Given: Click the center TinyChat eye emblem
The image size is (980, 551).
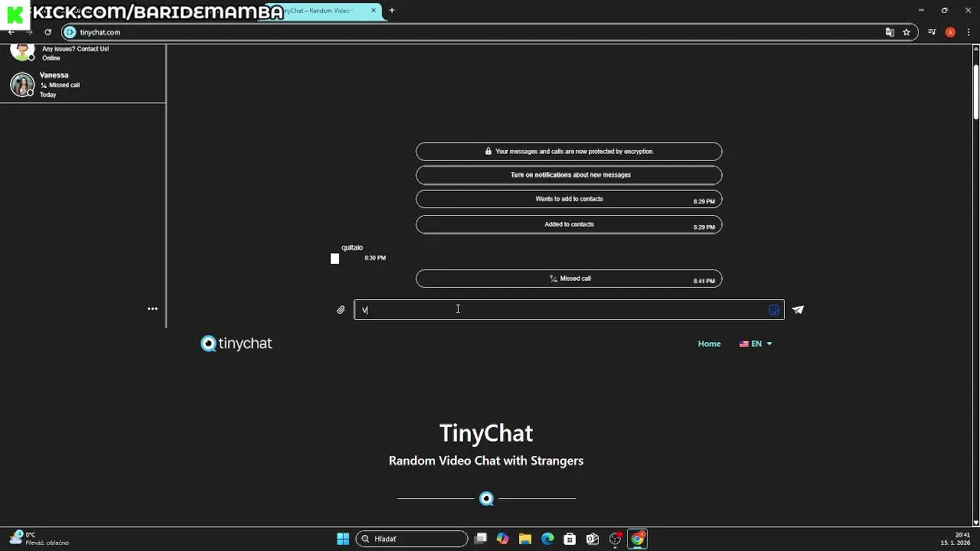Looking at the screenshot, I should click(486, 499).
